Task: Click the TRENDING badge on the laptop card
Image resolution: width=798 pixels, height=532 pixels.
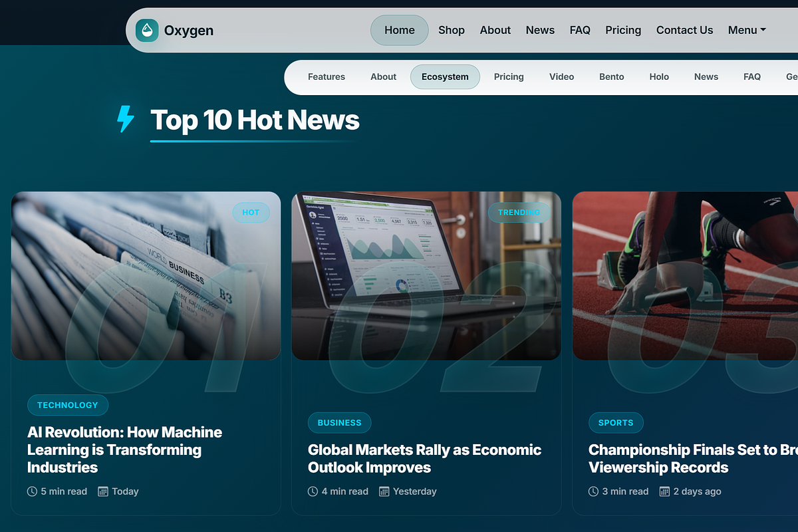Action: coord(519,212)
